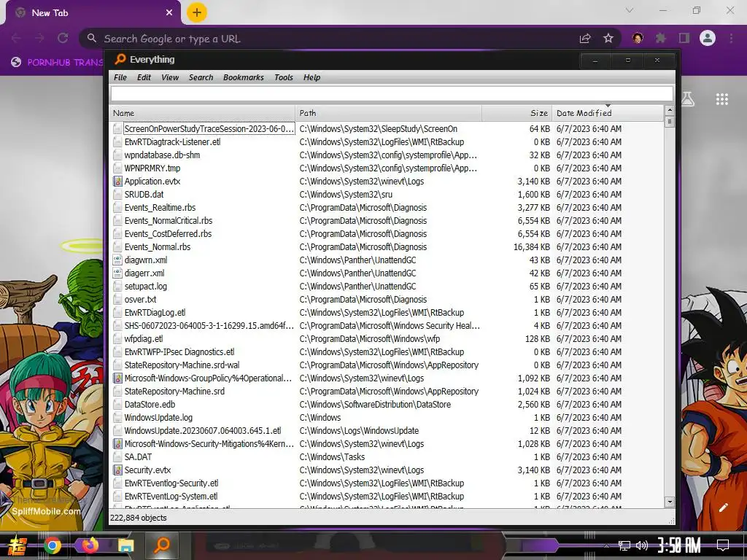Select the DataStore.edb file icon

pos(117,404)
